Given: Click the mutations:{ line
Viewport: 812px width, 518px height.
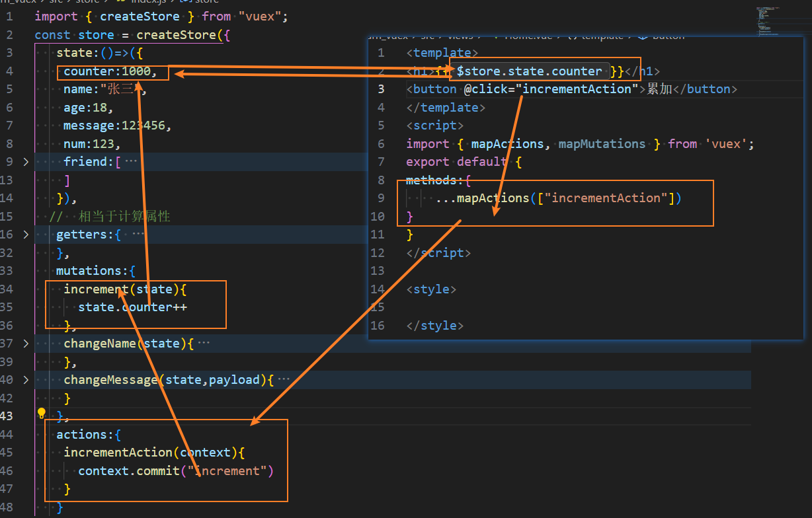Looking at the screenshot, I should point(95,270).
